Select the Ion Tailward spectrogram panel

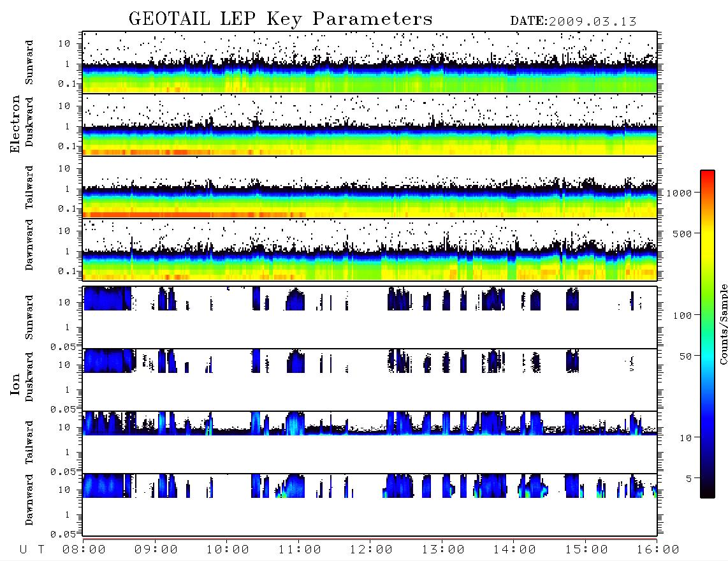pos(370,442)
